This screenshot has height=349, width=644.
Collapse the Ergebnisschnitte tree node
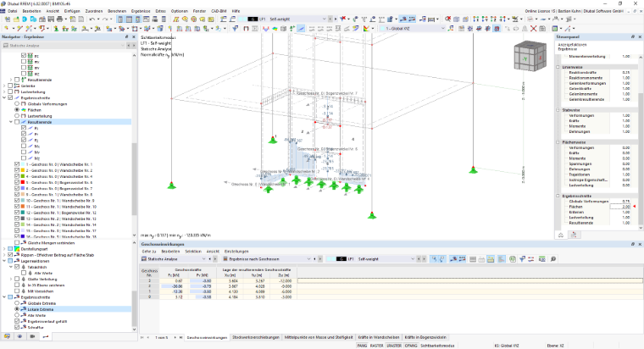coord(4,97)
